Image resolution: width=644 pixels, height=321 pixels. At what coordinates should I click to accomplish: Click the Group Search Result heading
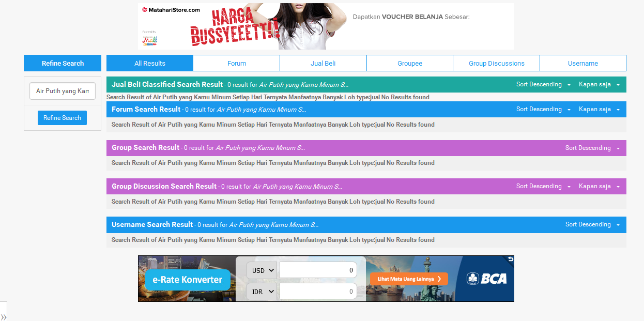pos(146,147)
